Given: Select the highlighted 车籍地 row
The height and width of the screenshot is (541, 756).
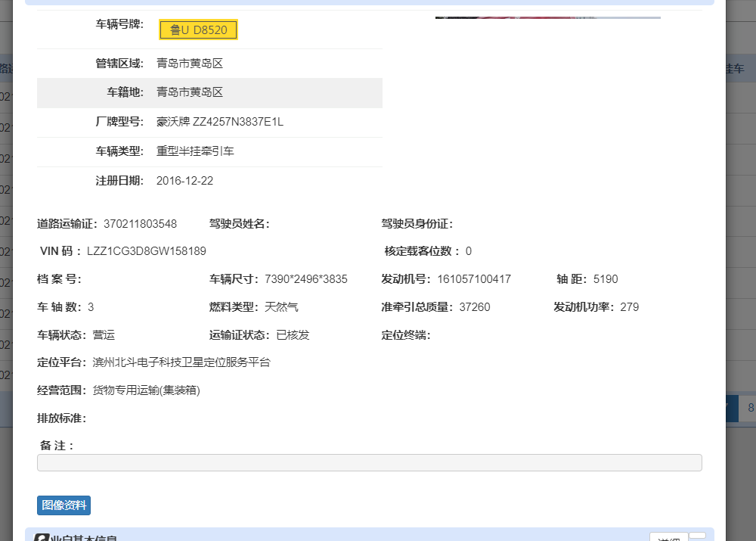Looking at the screenshot, I should point(209,92).
